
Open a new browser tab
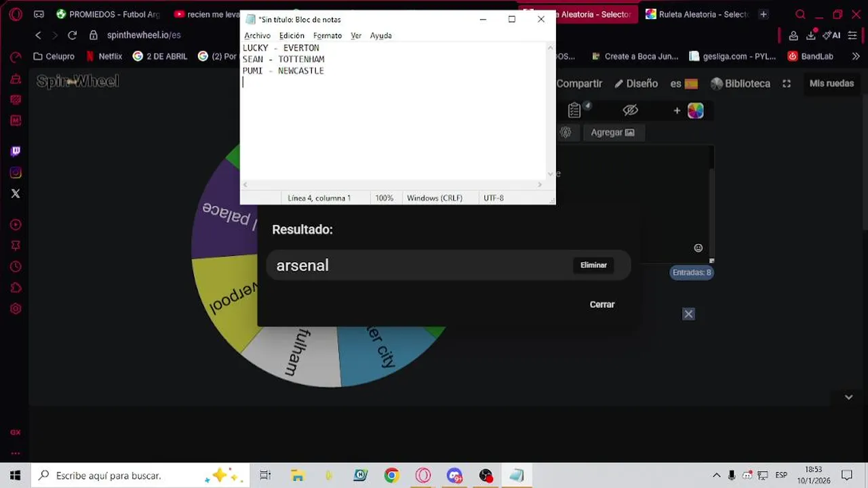coord(764,14)
